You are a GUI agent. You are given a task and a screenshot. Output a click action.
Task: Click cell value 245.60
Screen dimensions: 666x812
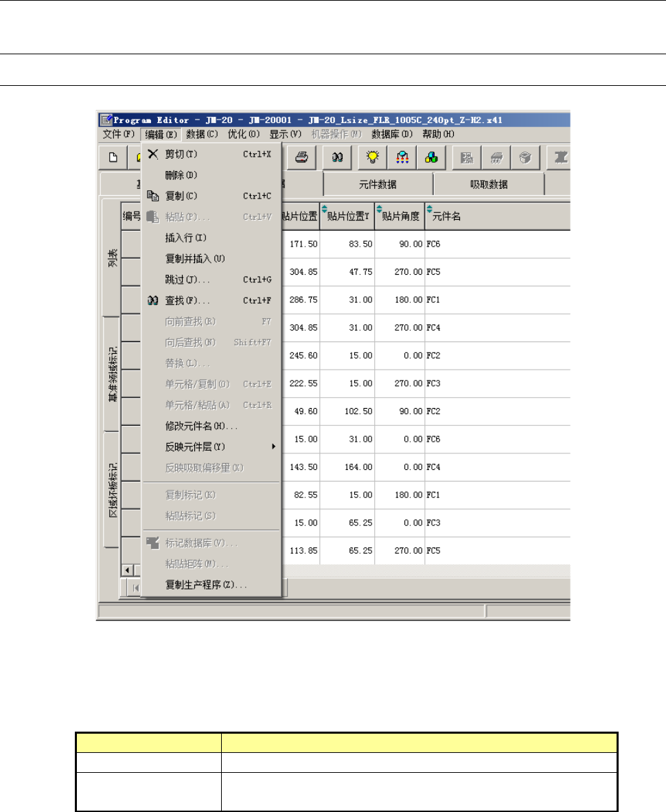coord(303,356)
